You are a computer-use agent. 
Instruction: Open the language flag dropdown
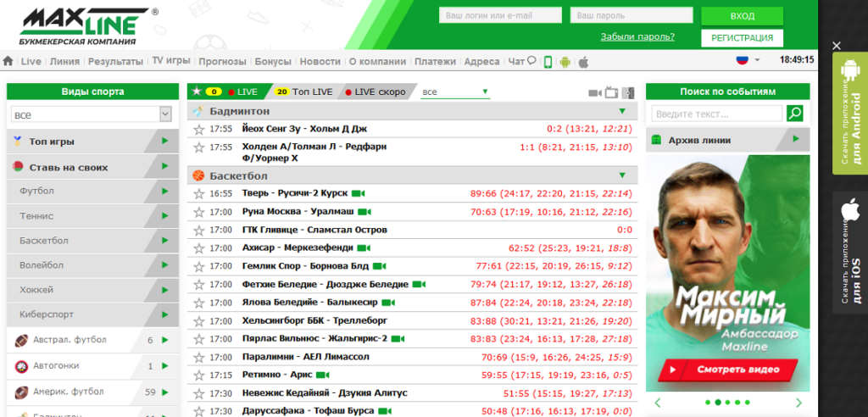coord(748,60)
